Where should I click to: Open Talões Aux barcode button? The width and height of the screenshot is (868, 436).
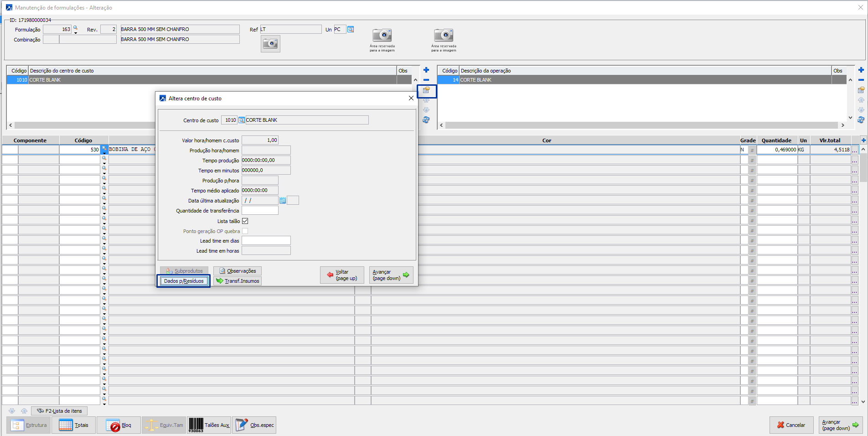[x=209, y=425]
